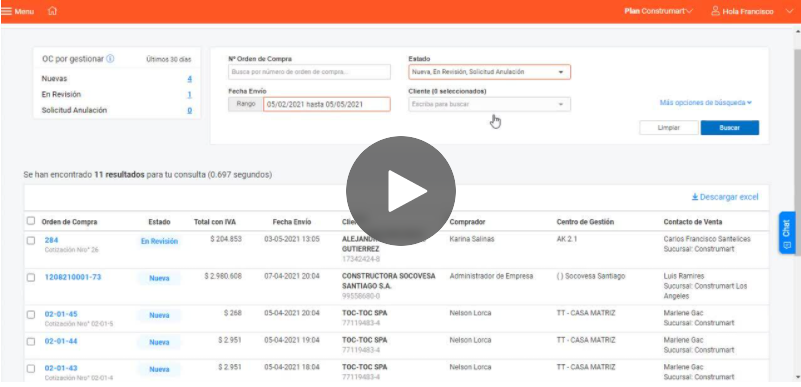The height and width of the screenshot is (387, 801).
Task: Click buyer Karina Salinas
Action: point(472,239)
